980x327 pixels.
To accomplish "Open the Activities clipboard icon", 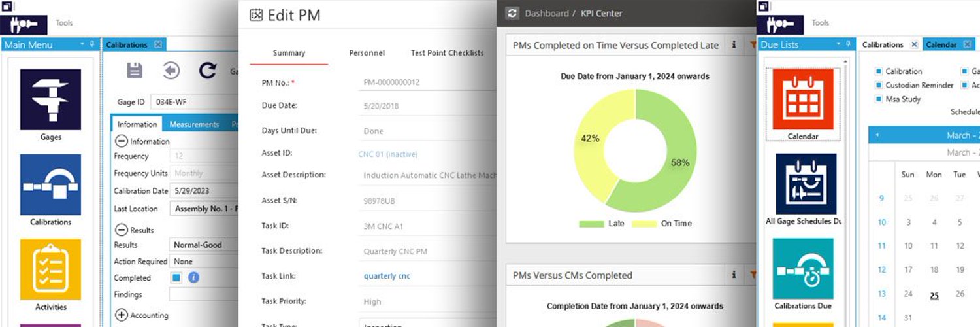I will click(50, 269).
